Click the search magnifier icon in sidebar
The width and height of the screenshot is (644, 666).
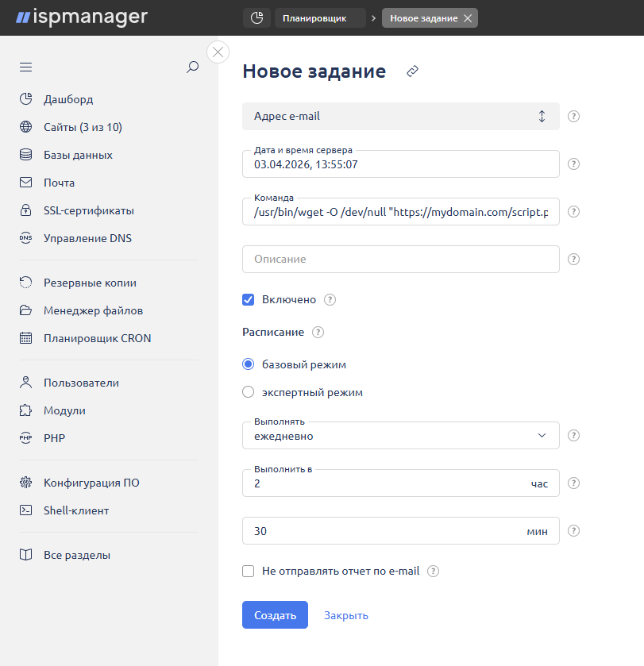(x=192, y=67)
